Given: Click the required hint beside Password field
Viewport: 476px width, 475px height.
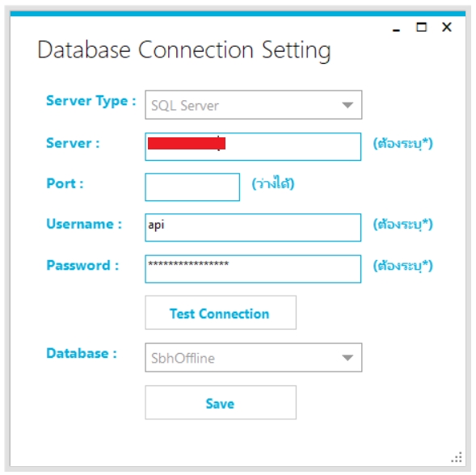Looking at the screenshot, I should (x=402, y=266).
